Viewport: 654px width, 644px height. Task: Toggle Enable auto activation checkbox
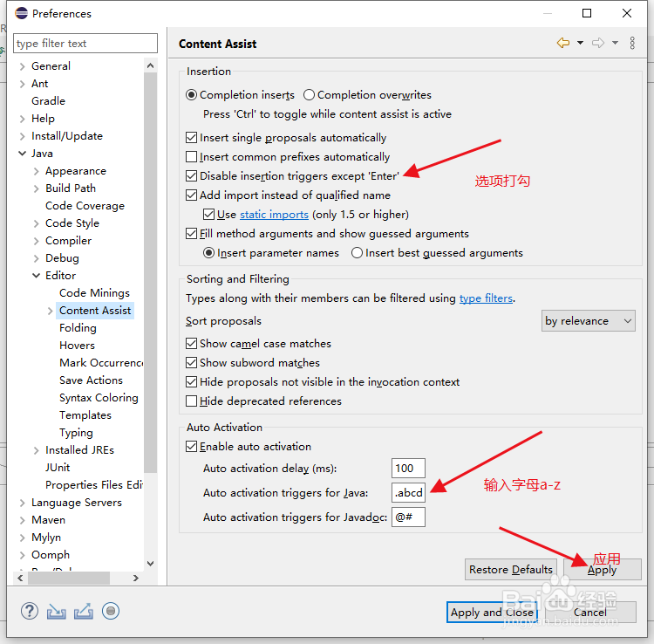192,447
